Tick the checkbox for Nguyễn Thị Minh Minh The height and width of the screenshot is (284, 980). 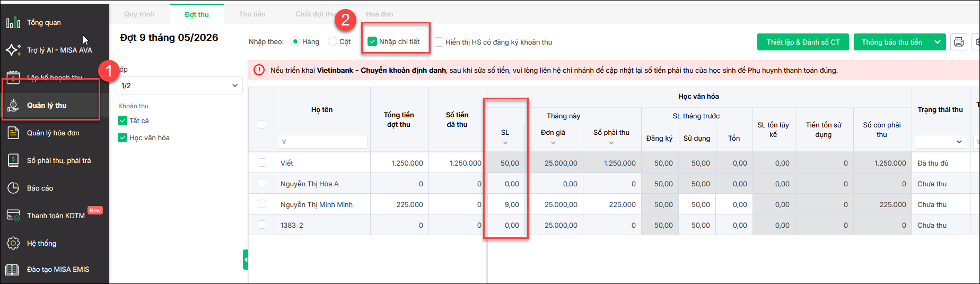click(x=262, y=204)
